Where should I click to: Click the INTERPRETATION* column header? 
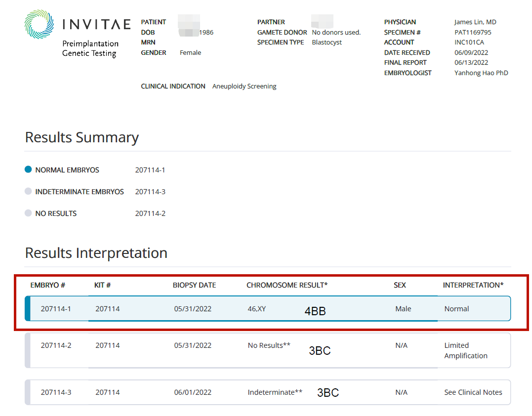(x=473, y=285)
